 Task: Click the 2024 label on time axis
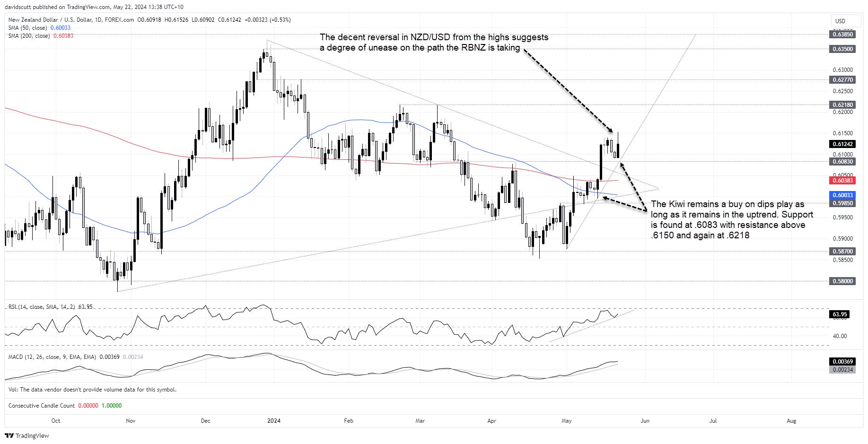point(274,421)
